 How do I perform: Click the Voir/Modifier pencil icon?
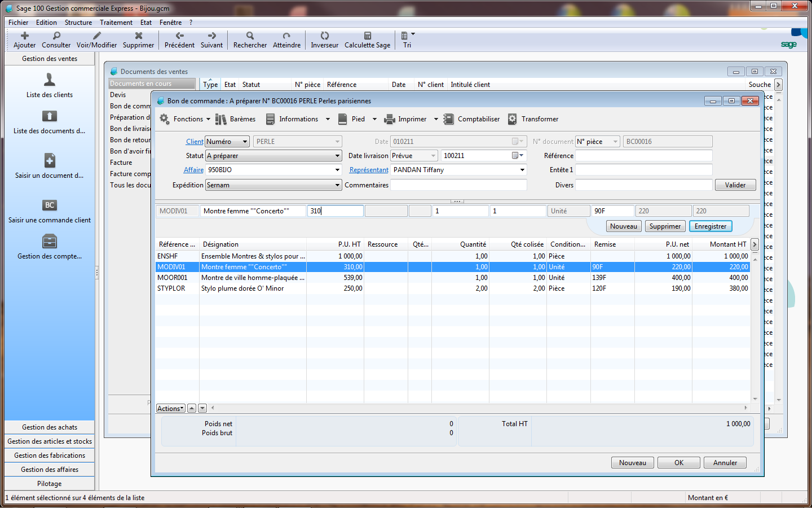(97, 36)
